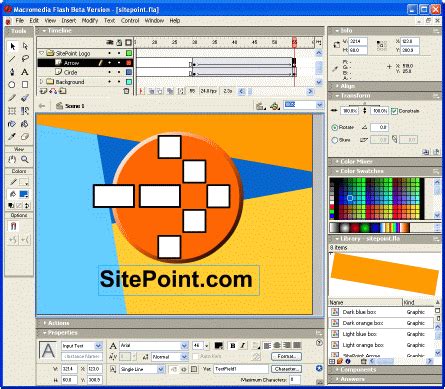445x389 pixels.
Task: Select the Skew radio button
Action: click(x=335, y=140)
